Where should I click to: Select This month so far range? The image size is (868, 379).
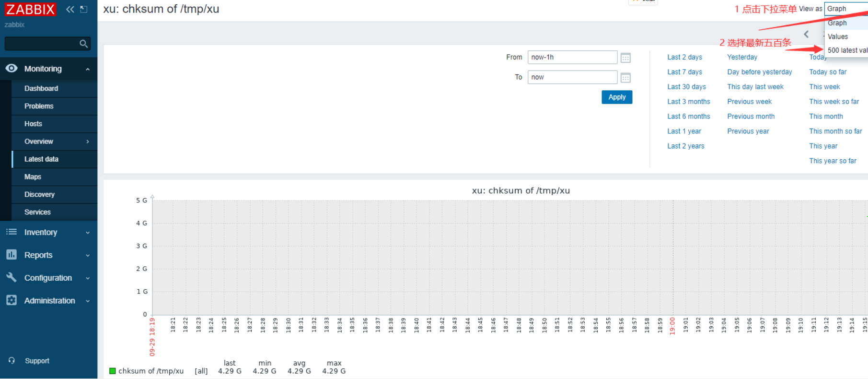coord(835,131)
